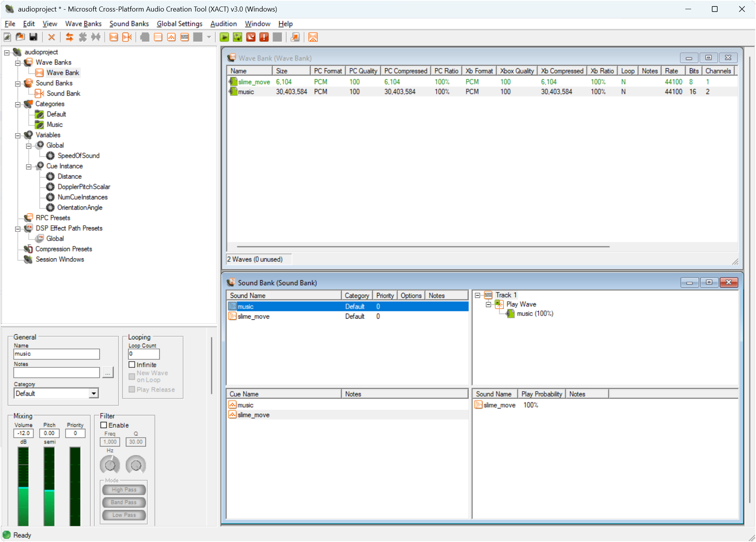Click the Notes ellipsis button

(x=108, y=372)
